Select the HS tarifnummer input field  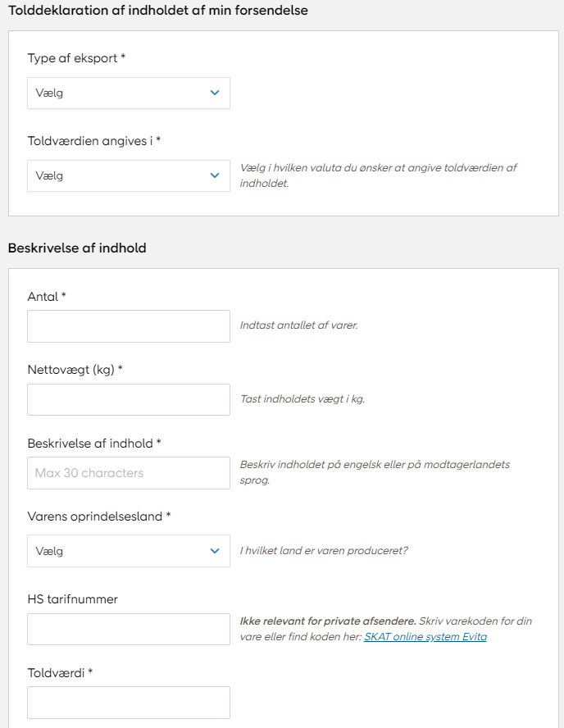(x=128, y=629)
